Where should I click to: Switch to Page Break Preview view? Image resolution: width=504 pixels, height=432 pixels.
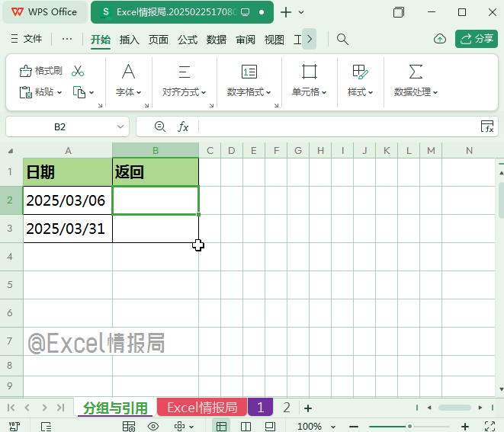[x=246, y=427]
